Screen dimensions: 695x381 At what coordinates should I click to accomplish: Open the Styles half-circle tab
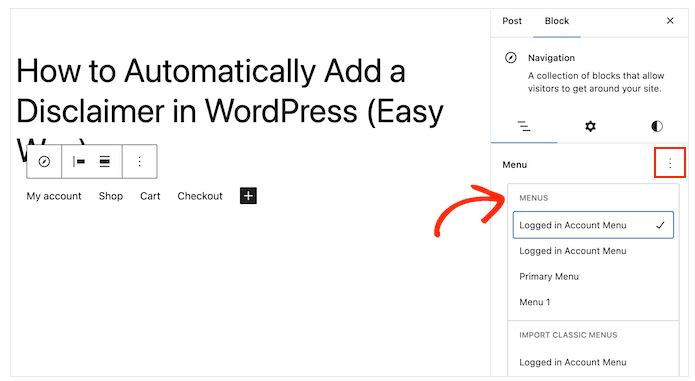[x=657, y=127]
